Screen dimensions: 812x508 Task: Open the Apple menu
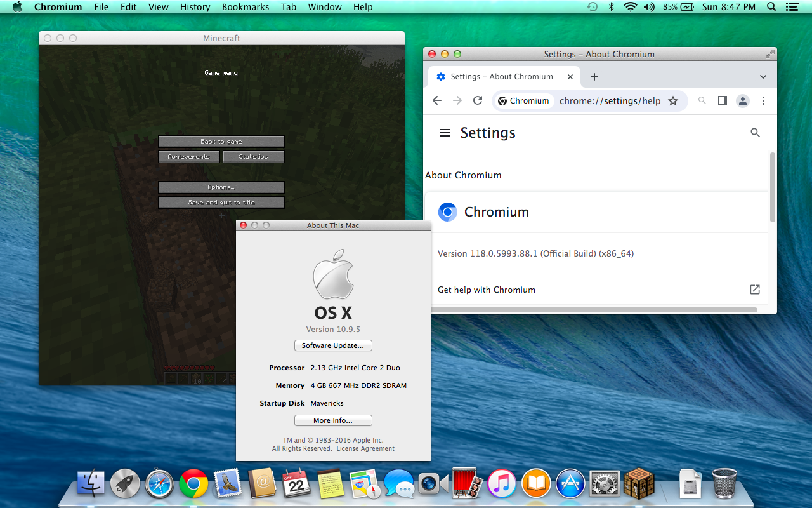(x=17, y=7)
